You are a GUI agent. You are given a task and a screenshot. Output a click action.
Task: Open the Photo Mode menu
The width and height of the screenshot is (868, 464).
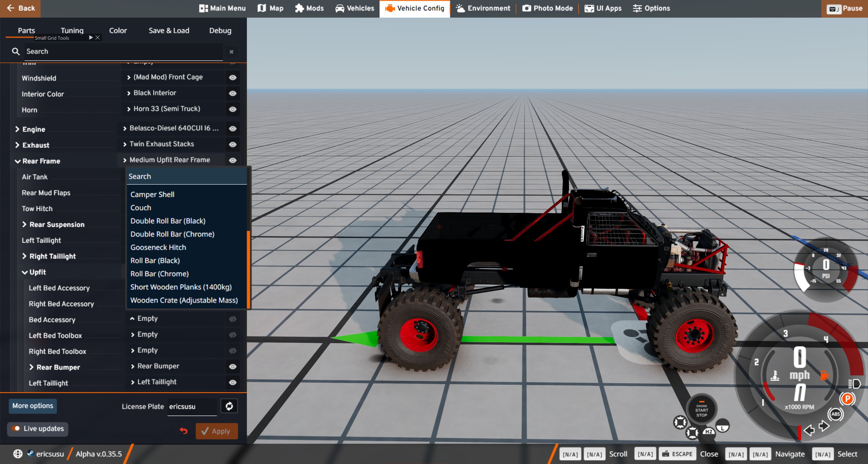(547, 8)
